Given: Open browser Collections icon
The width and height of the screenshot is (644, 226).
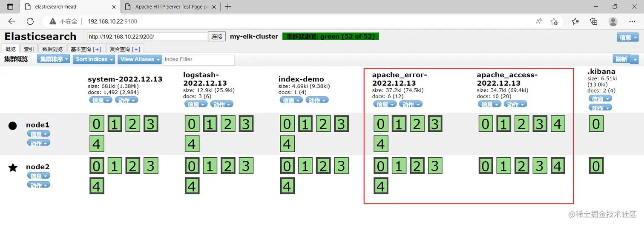Looking at the screenshot, I should tap(594, 21).
